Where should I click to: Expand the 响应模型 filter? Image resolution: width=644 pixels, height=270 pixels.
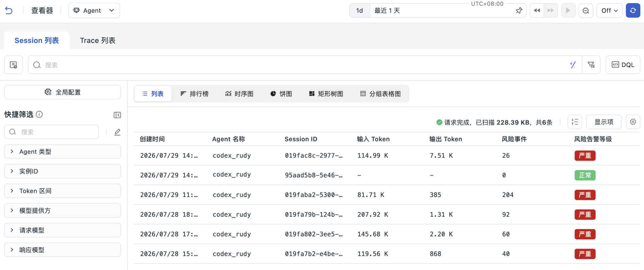coord(63,250)
